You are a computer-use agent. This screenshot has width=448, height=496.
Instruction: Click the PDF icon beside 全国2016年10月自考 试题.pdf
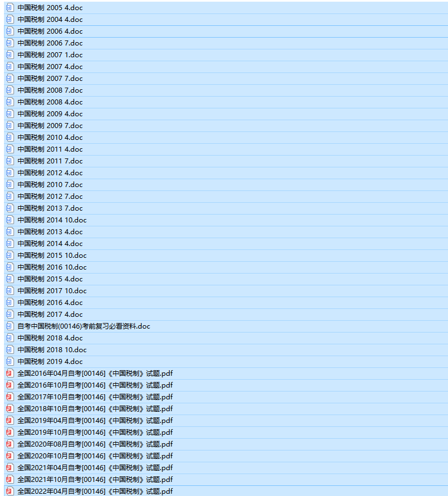tap(10, 385)
